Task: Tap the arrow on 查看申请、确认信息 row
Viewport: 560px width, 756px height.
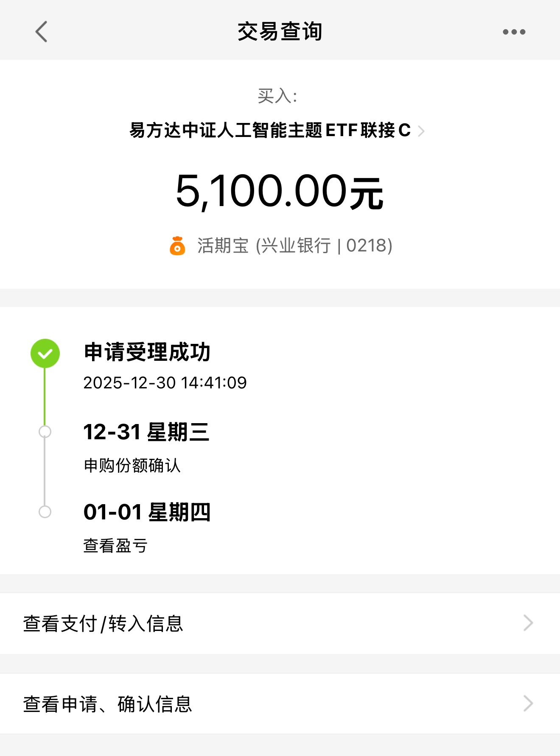Action: [x=528, y=703]
